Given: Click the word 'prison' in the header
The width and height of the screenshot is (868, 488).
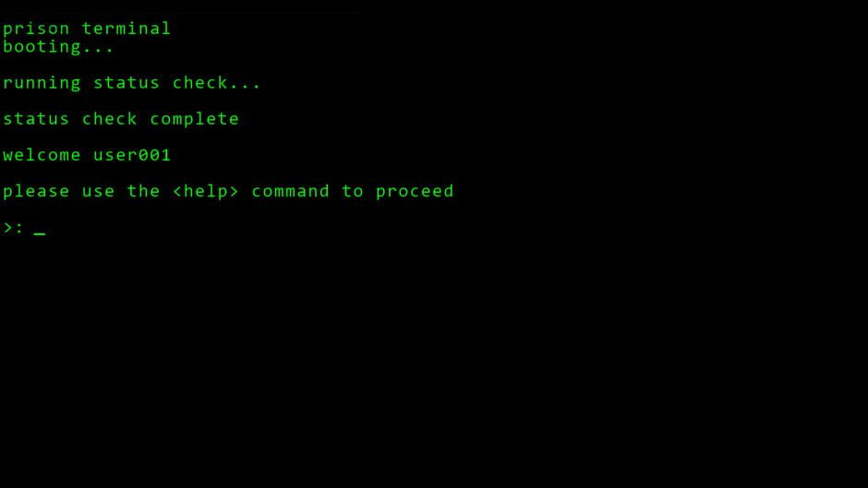Looking at the screenshot, I should click(x=36, y=29).
